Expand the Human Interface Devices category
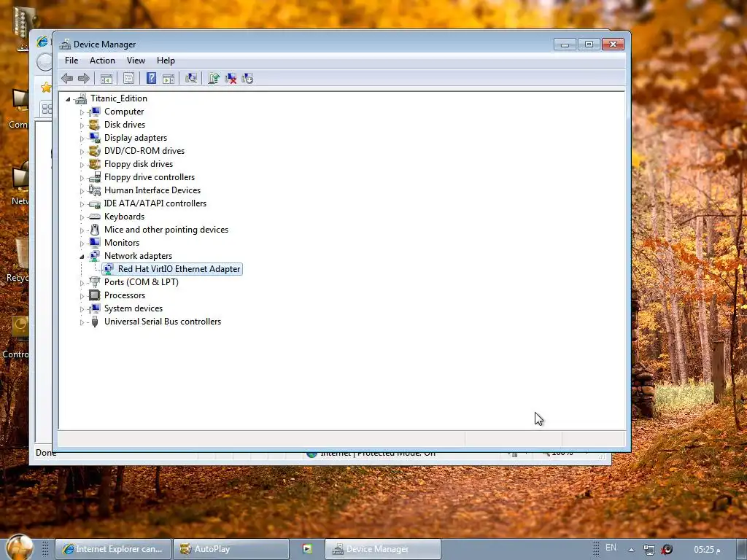747x560 pixels. (82, 191)
